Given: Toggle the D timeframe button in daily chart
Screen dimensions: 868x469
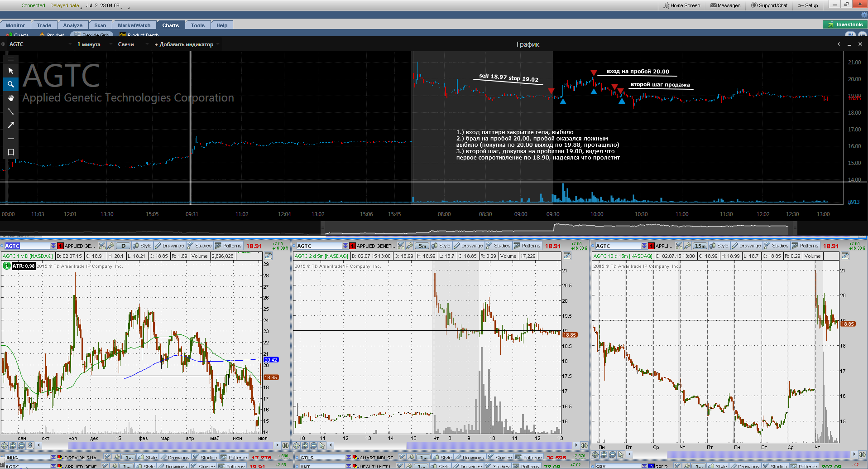Looking at the screenshot, I should (123, 246).
